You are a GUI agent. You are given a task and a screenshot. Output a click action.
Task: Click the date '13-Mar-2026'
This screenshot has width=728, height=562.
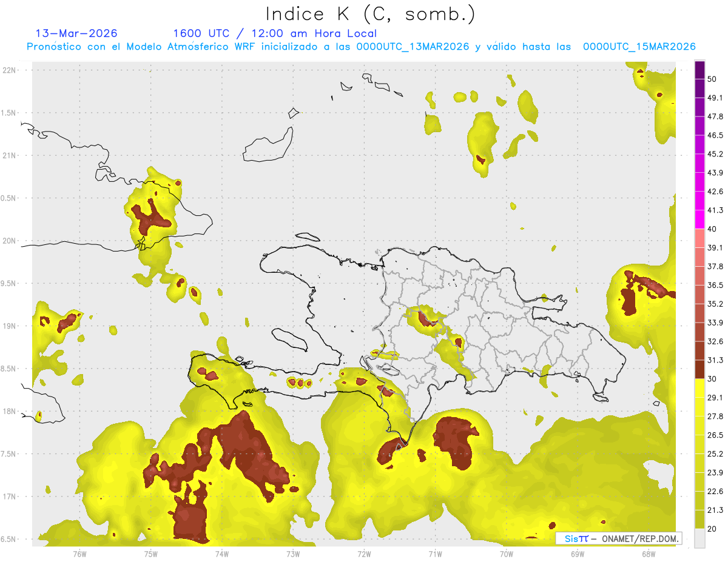click(76, 34)
